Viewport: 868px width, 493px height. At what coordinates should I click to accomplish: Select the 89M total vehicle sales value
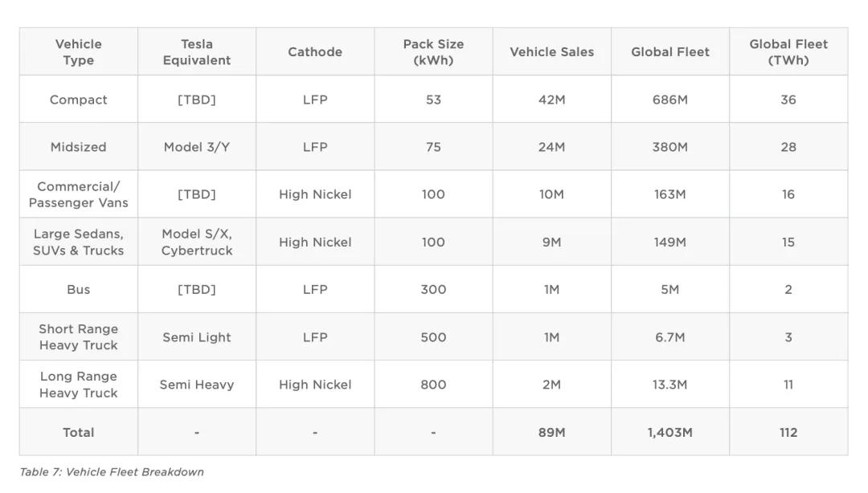pyautogui.click(x=552, y=432)
